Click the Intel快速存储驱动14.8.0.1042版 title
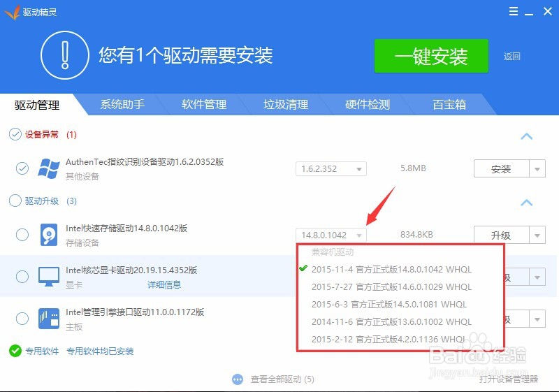Image resolution: width=559 pixels, height=392 pixels. pos(126,228)
